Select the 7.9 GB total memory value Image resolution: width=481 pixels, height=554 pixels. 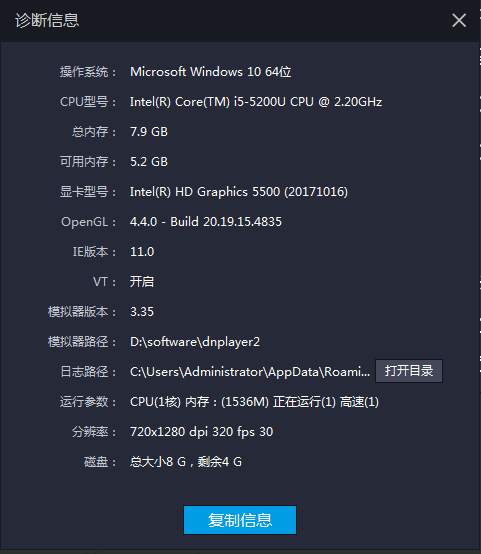[x=149, y=132]
